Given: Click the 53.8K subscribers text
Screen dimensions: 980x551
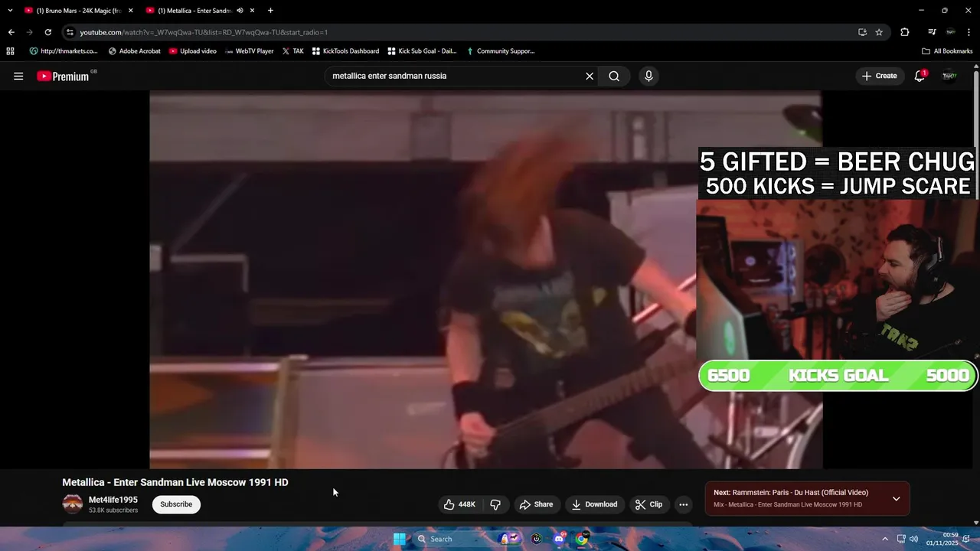Looking at the screenshot, I should click(x=113, y=510).
